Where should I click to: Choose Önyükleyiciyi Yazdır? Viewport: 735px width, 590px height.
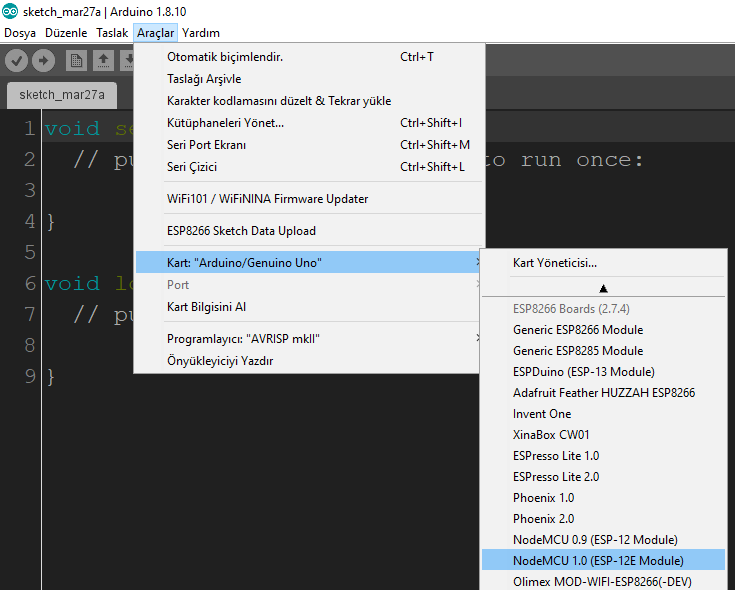click(309, 361)
